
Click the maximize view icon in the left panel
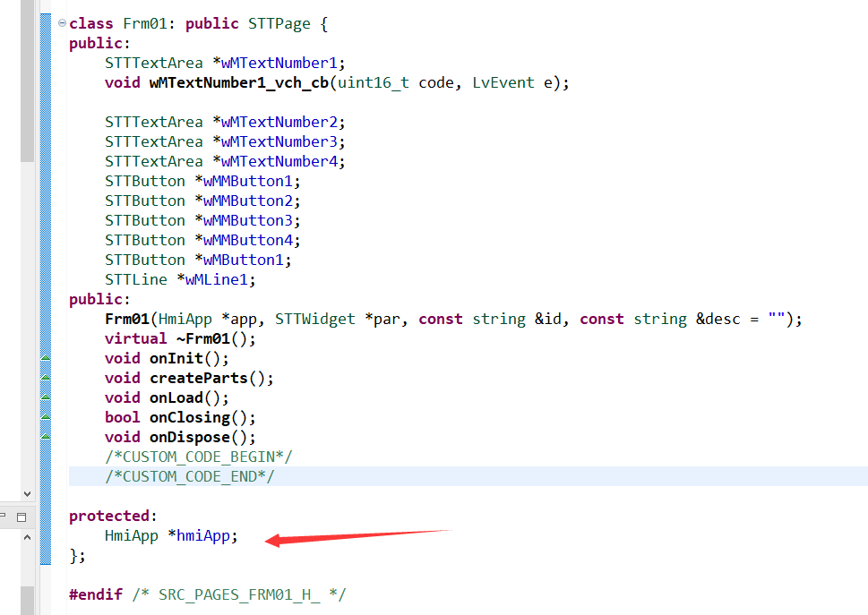point(21,517)
